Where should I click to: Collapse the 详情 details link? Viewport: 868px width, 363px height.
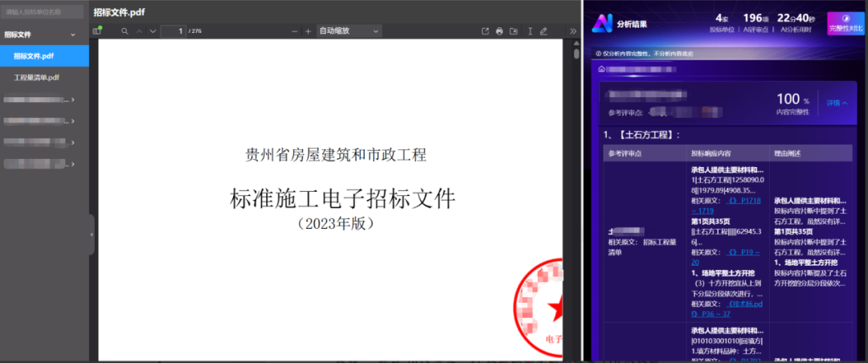(x=836, y=103)
